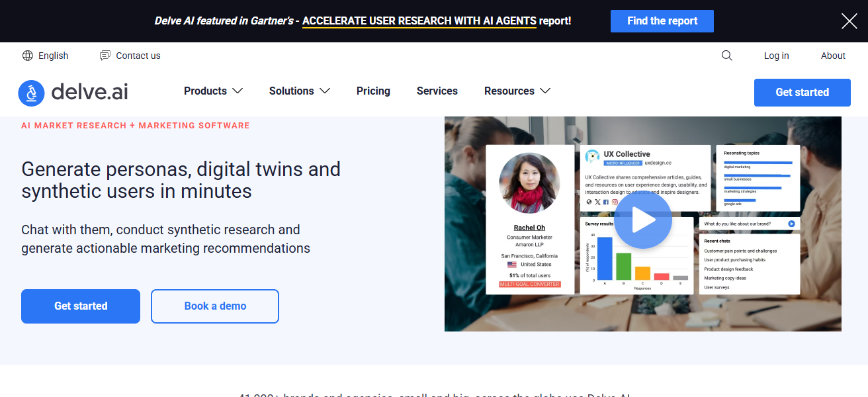
Task: Expand the Products chevron arrow
Action: (x=238, y=91)
